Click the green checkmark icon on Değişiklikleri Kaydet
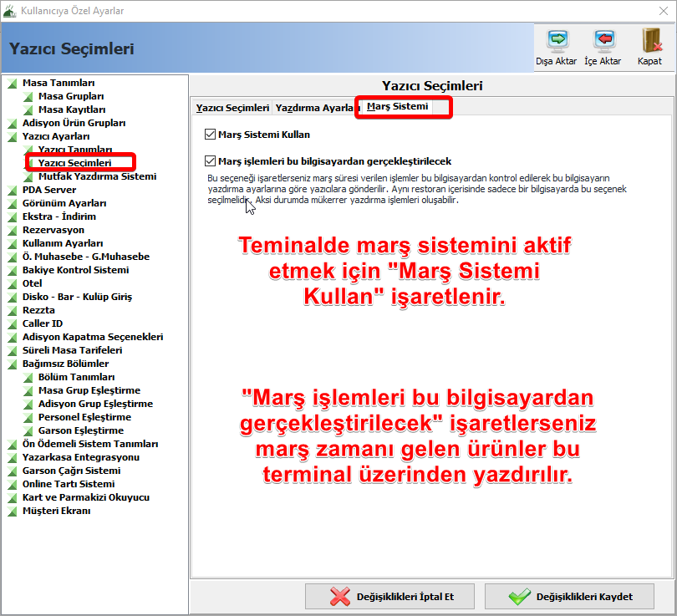 (x=519, y=597)
